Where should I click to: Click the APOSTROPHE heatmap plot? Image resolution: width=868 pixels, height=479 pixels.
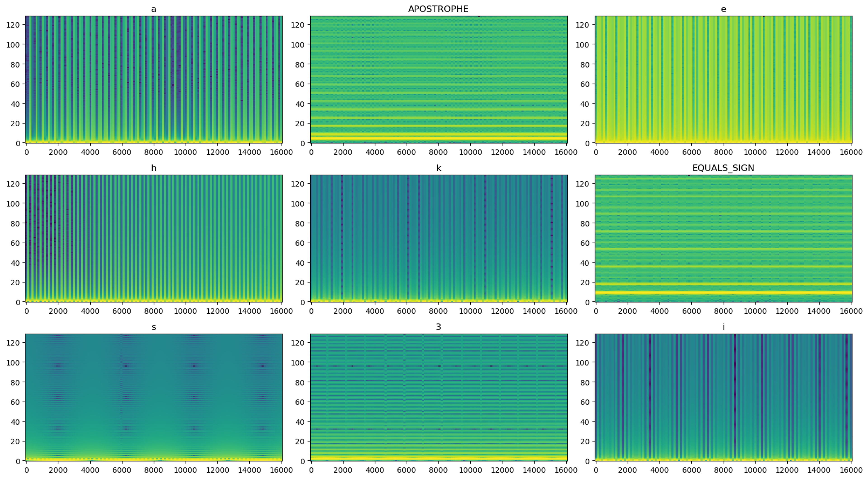tap(438, 80)
